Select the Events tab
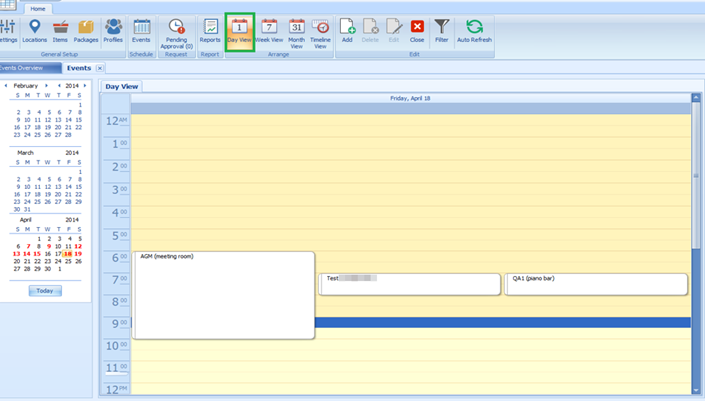705x401 pixels. point(79,68)
